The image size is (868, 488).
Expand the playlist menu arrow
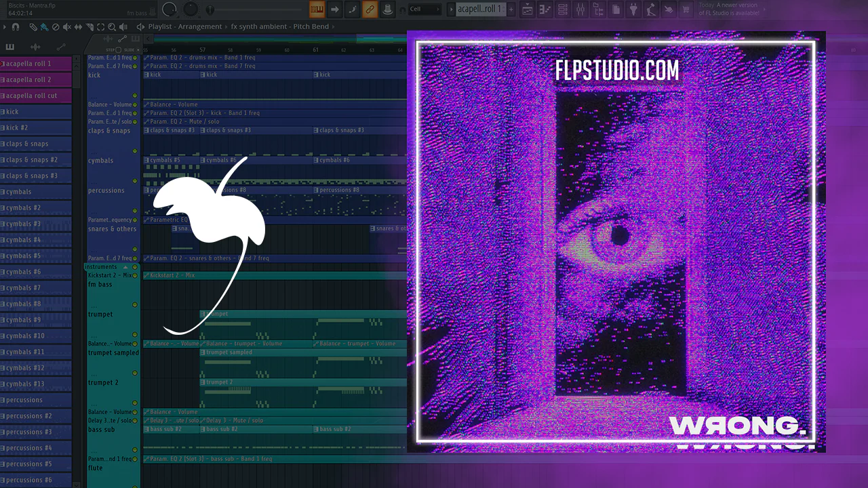pyautogui.click(x=5, y=27)
